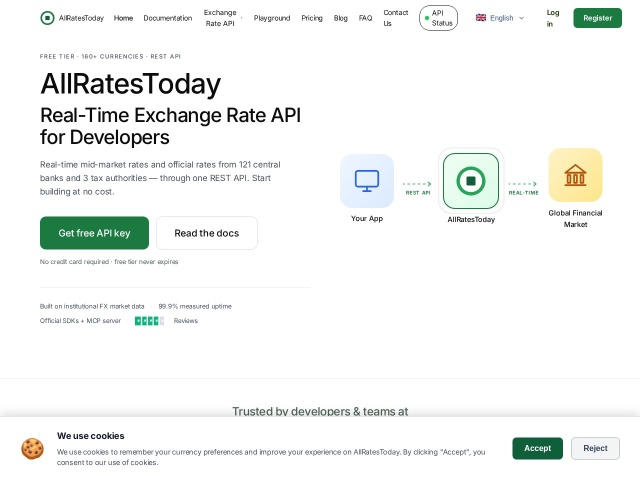Click the REST API arrow label

tap(418, 193)
